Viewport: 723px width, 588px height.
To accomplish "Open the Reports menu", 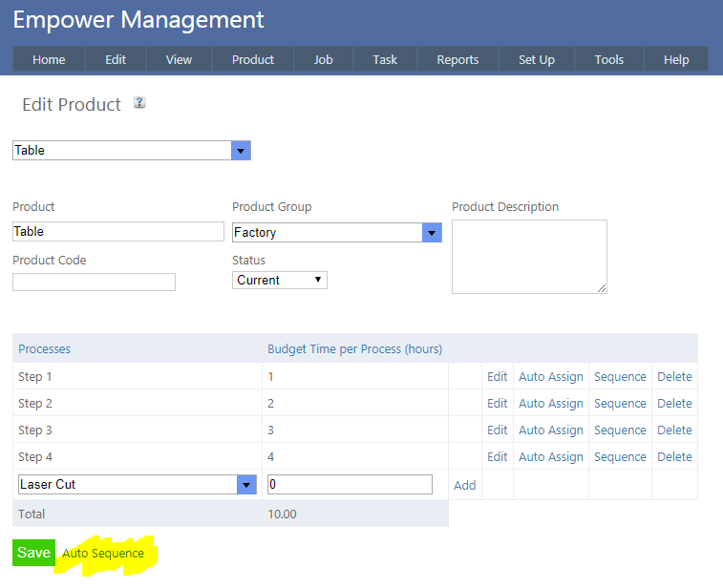I will [457, 59].
